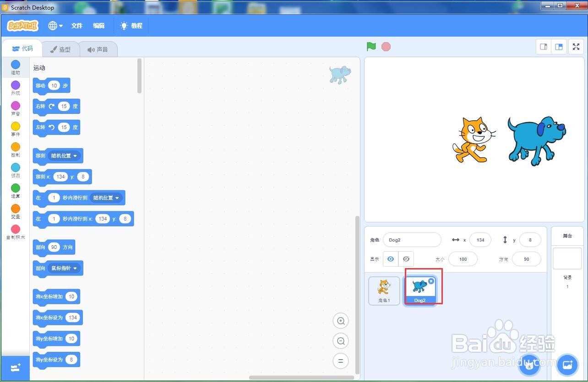Click the 面向 90 方向 block

pos(54,247)
